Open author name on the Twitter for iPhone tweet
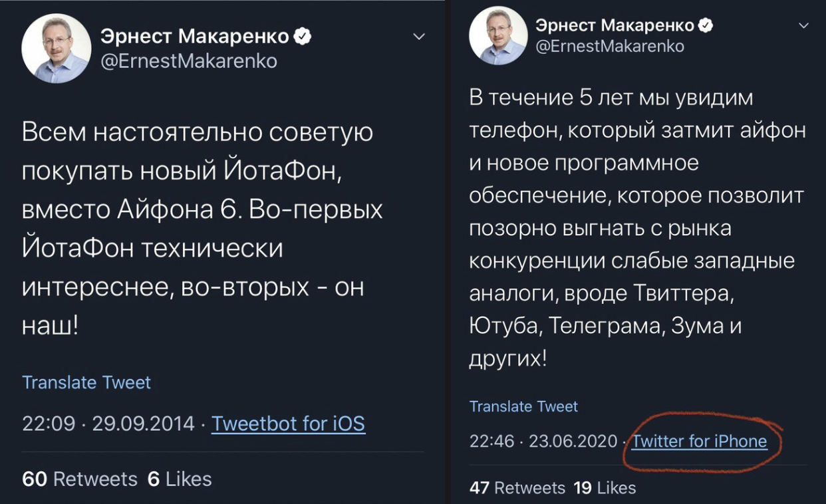This screenshot has width=826, height=504. 615,25
